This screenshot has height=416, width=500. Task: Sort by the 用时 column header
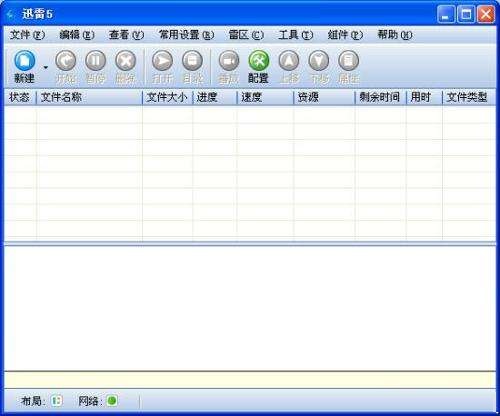(x=424, y=97)
